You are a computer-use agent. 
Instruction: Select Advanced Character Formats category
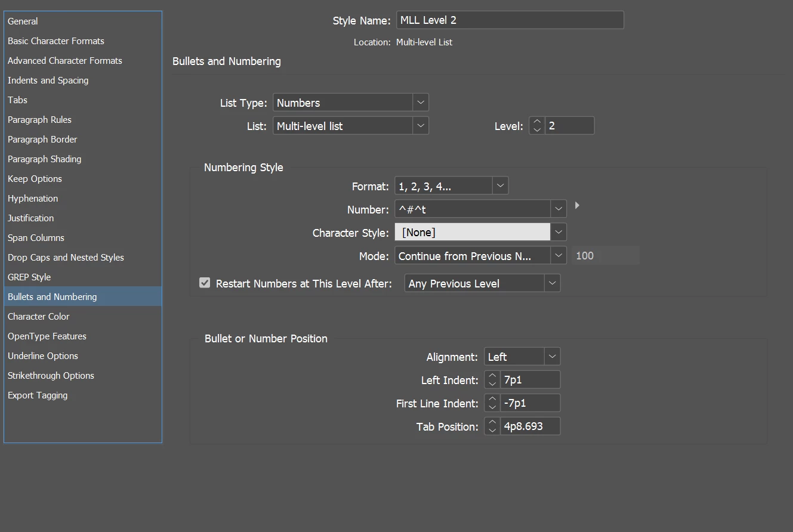82,60
